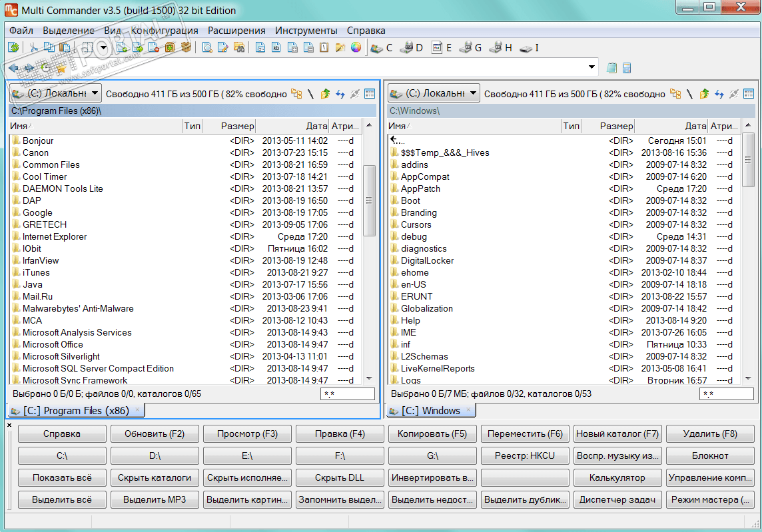Go up one folder in right panel
This screenshot has height=532, width=762.
tap(704, 94)
